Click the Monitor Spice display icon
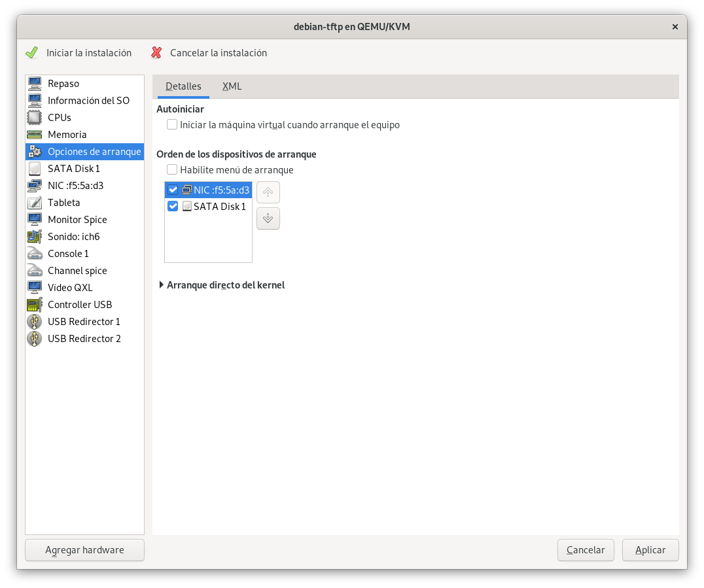The height and width of the screenshot is (588, 704). [35, 220]
